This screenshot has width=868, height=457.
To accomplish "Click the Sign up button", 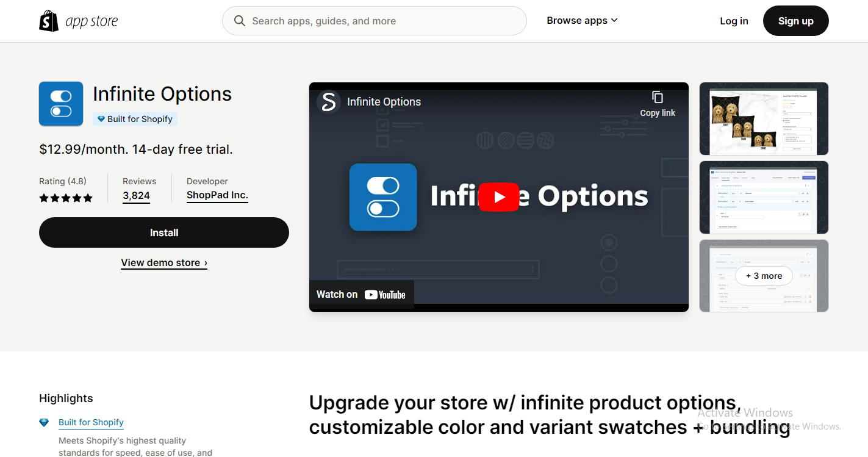I will click(796, 21).
